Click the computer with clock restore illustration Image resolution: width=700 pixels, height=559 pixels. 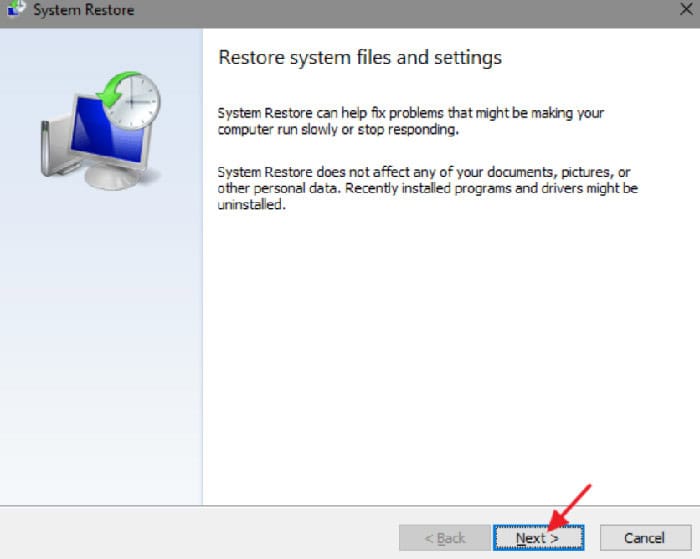101,131
